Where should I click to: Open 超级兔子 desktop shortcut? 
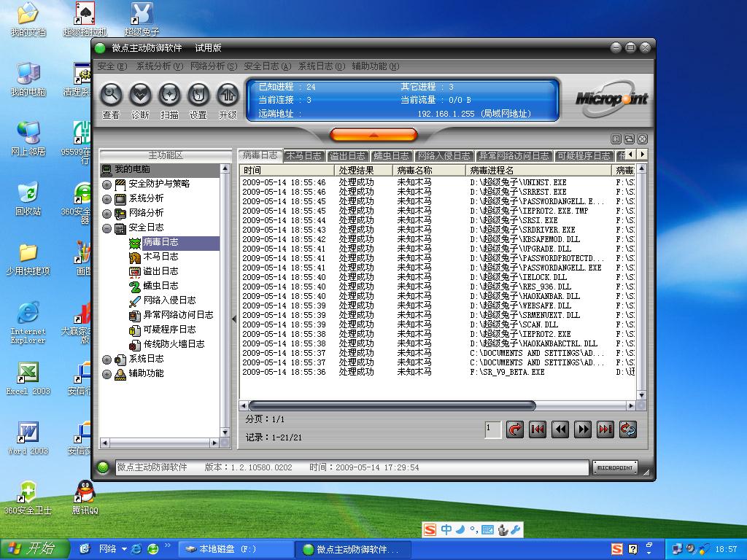[x=142, y=19]
